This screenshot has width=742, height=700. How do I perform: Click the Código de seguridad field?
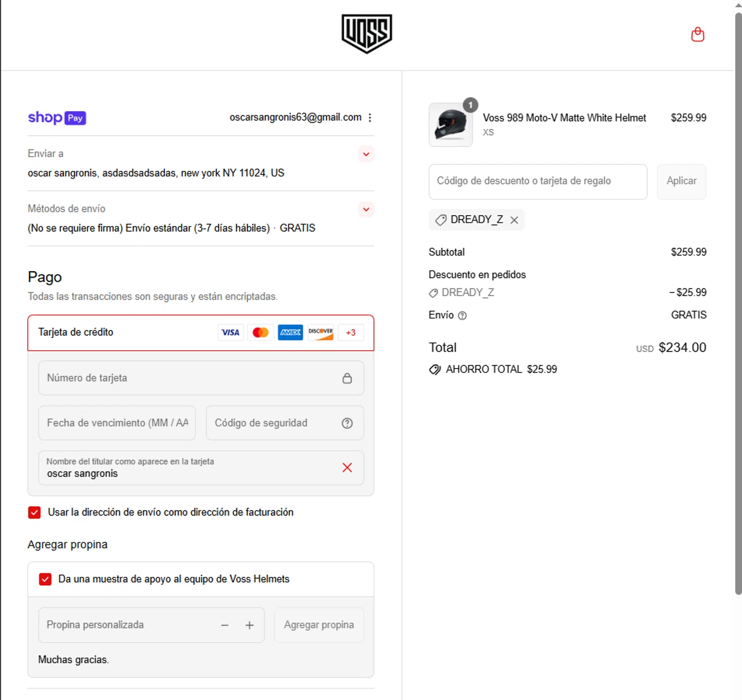285,423
